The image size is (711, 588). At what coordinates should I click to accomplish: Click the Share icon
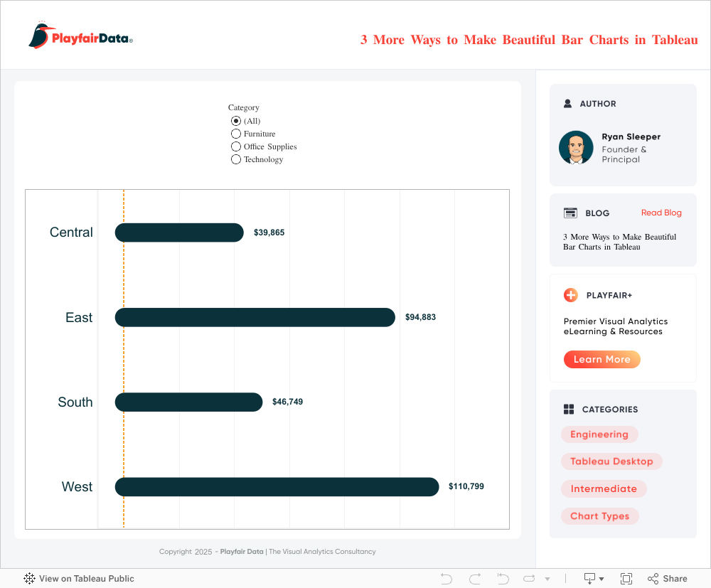(x=653, y=579)
